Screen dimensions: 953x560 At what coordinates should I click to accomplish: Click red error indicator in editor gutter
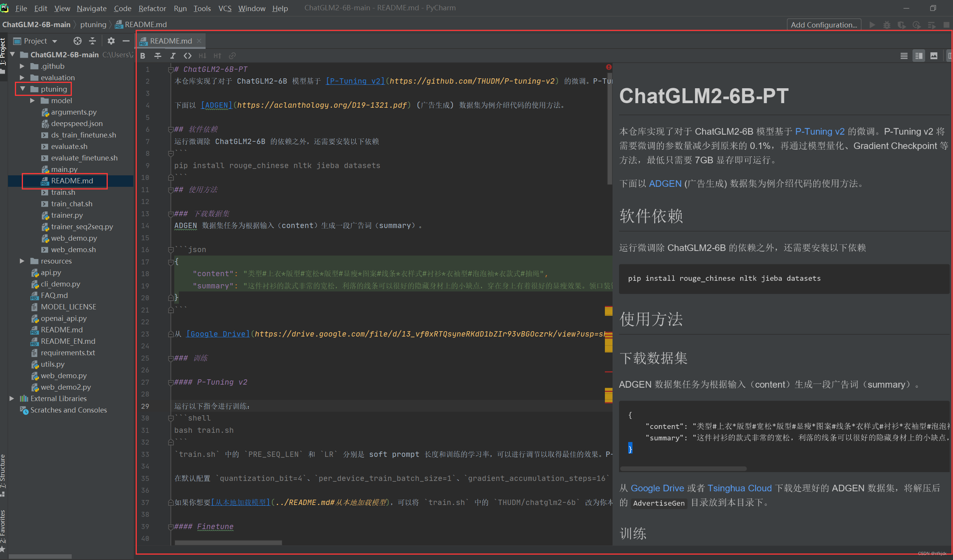609,67
